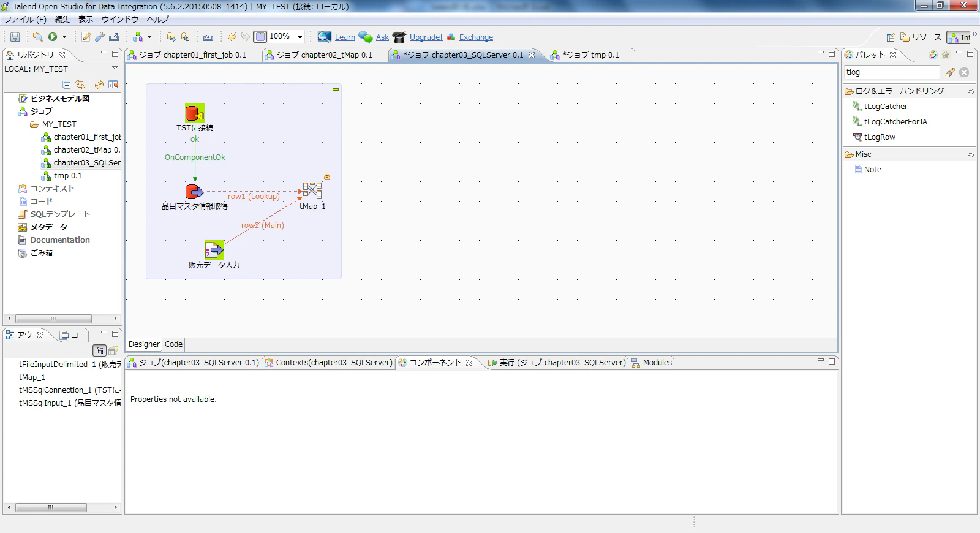This screenshot has height=533, width=980.
Task: Open the LOCAL: MY_TEST view menu arrow
Action: tap(115, 68)
